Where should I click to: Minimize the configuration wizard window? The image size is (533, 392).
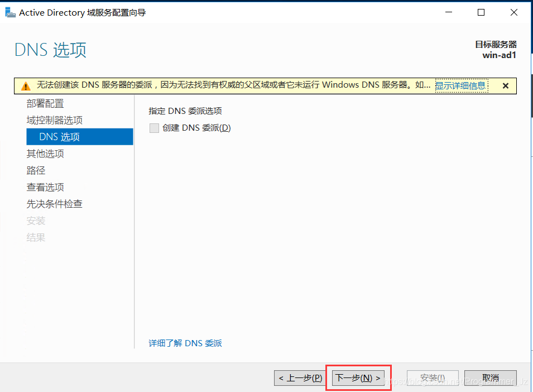point(449,12)
